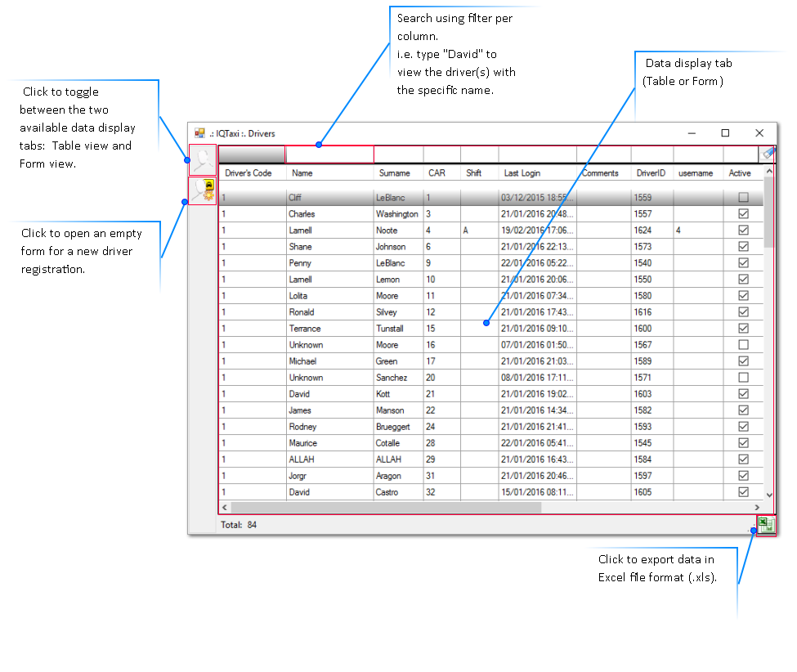Image resolution: width=797 pixels, height=672 pixels.
Task: Enable Active for Unknown Moore
Action: [743, 345]
